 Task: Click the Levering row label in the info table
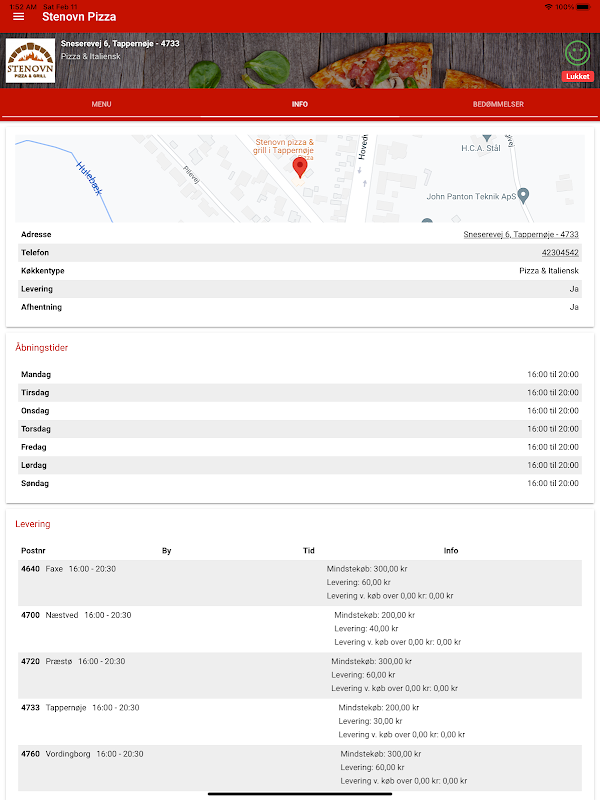(x=37, y=289)
